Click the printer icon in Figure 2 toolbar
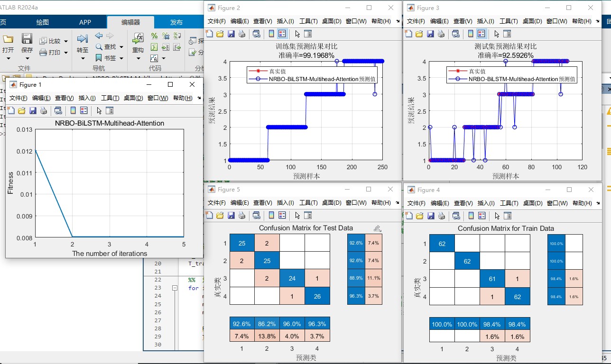The width and height of the screenshot is (611, 364). tap(242, 34)
